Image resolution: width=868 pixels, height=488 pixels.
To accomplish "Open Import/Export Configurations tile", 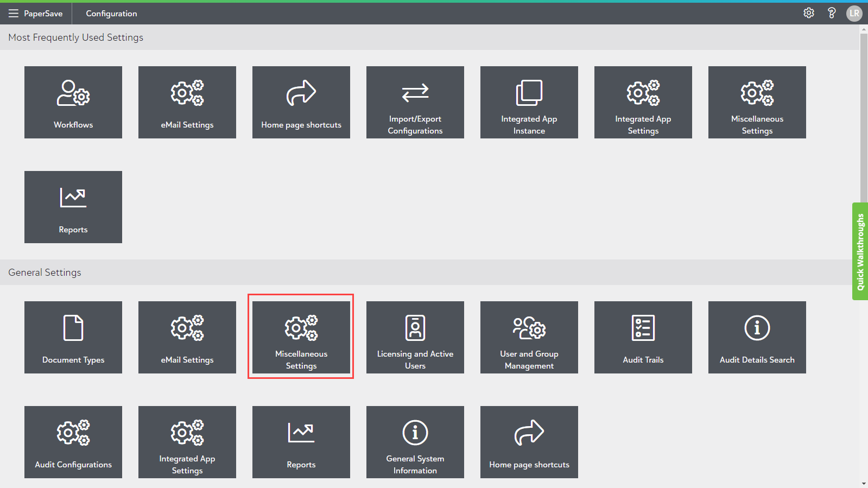I will (x=415, y=102).
